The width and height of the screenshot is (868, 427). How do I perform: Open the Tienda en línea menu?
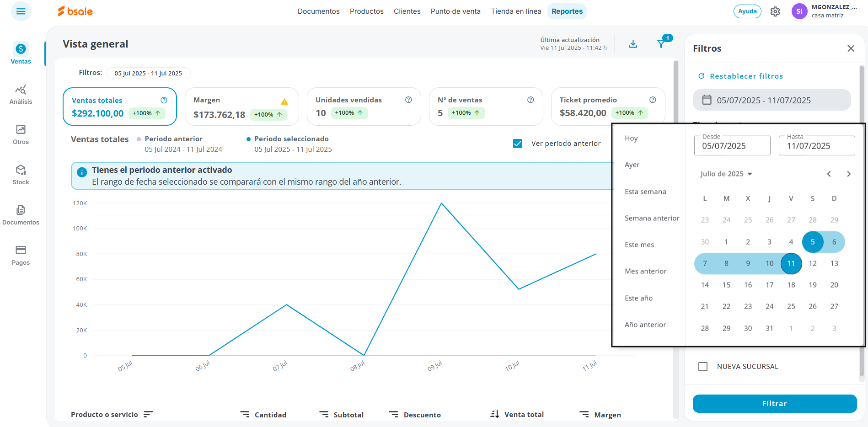516,11
